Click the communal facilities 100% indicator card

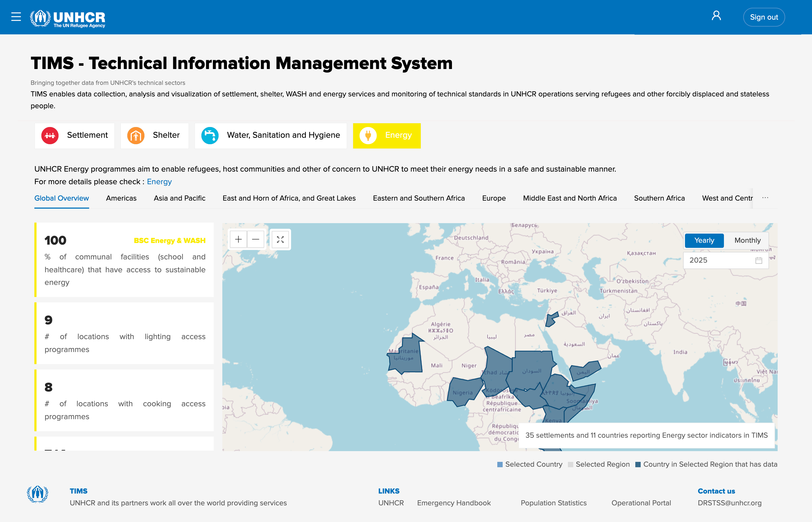point(124,260)
